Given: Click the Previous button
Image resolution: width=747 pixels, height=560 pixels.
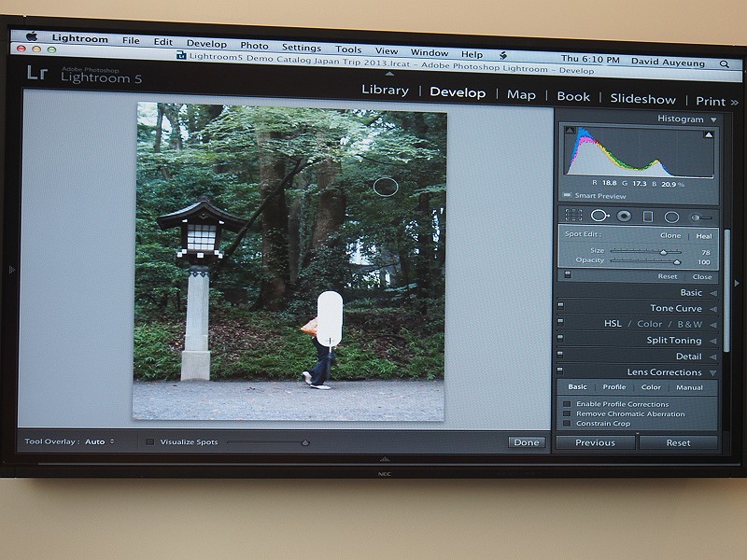Looking at the screenshot, I should click(x=595, y=442).
